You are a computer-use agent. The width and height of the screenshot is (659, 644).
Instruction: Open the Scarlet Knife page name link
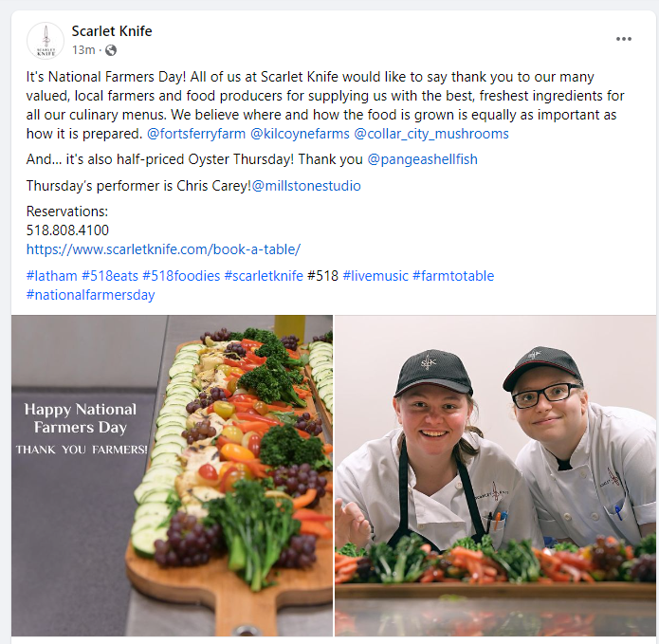pyautogui.click(x=112, y=31)
